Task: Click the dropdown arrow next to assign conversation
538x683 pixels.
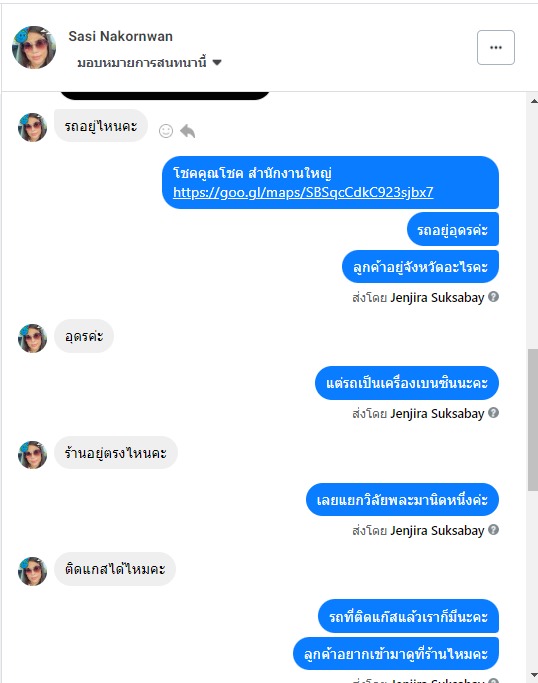Action: pyautogui.click(x=217, y=63)
